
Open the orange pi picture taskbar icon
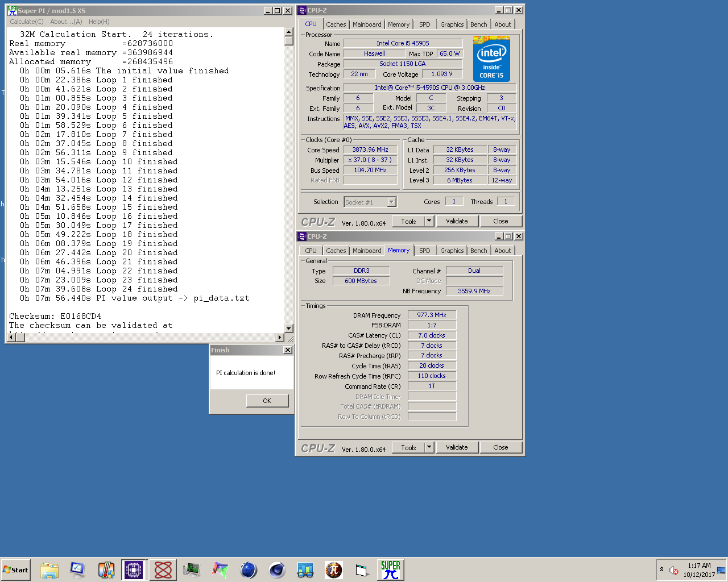click(x=334, y=570)
